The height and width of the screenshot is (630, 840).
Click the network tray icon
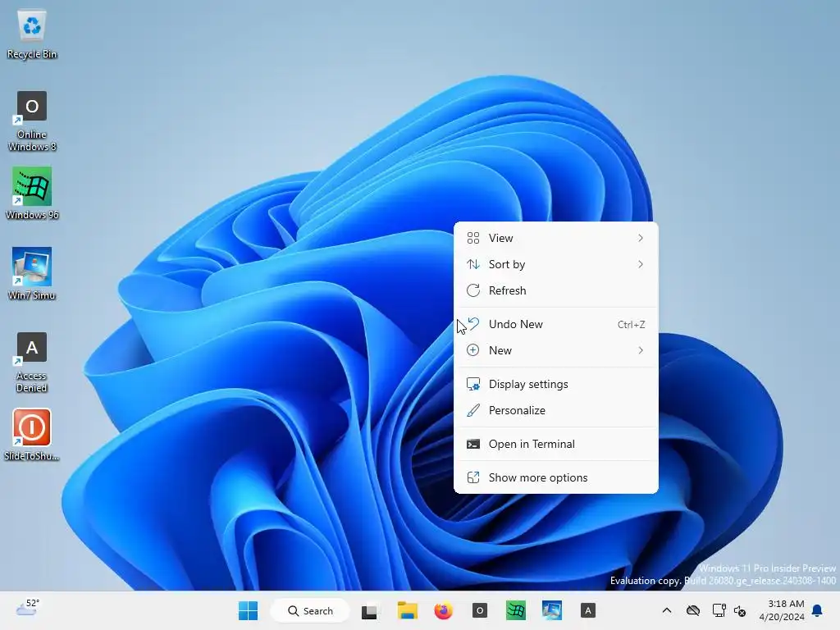click(719, 610)
